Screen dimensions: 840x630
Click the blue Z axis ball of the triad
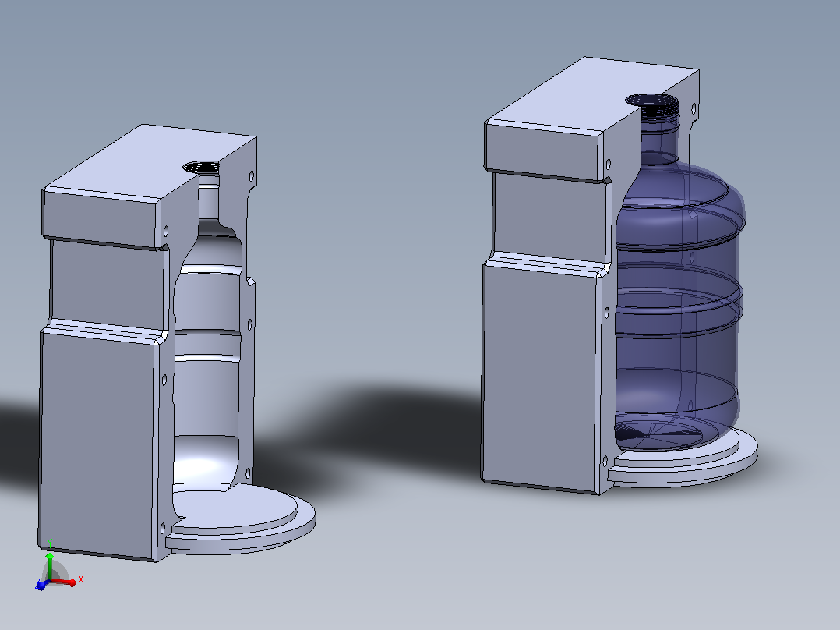pyautogui.click(x=41, y=586)
